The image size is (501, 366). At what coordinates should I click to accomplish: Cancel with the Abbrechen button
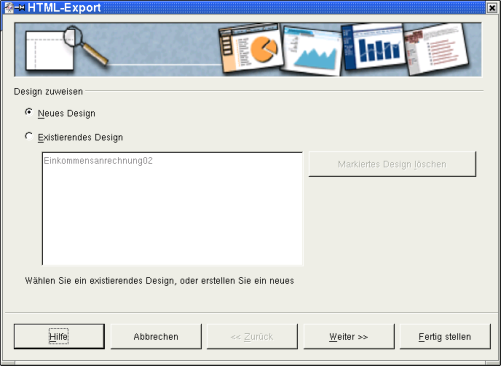(x=156, y=337)
